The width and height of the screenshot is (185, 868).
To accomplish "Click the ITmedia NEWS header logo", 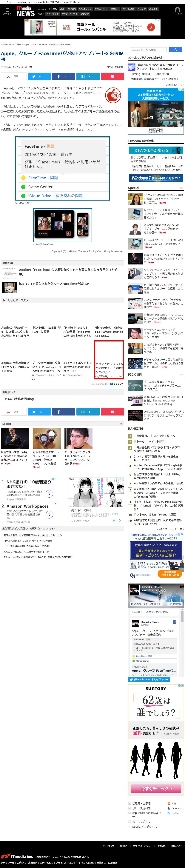I will click(x=26, y=12).
